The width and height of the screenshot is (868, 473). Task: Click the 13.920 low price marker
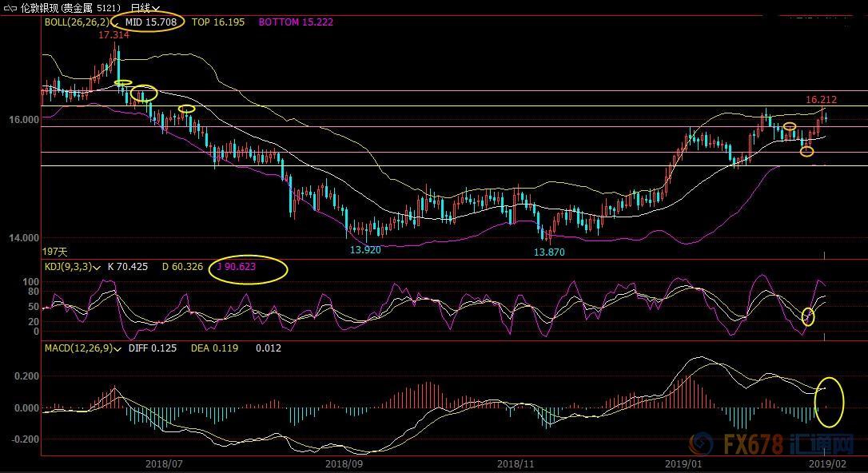click(x=364, y=249)
